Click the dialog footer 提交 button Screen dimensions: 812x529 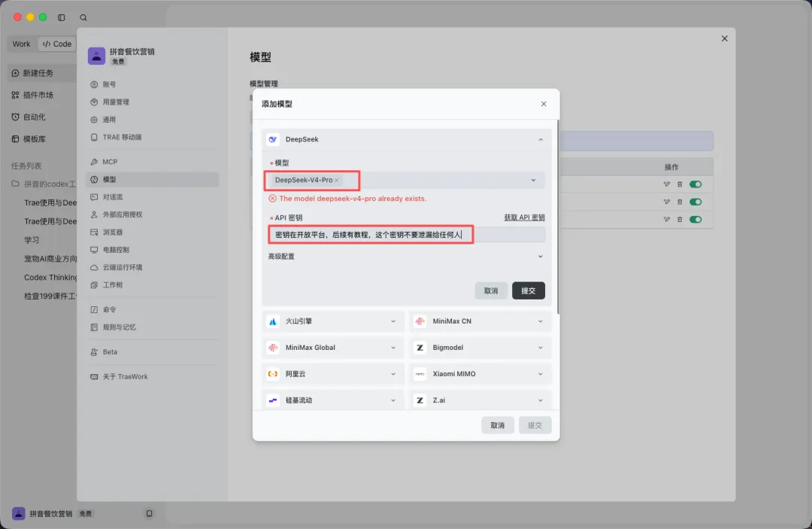click(535, 425)
